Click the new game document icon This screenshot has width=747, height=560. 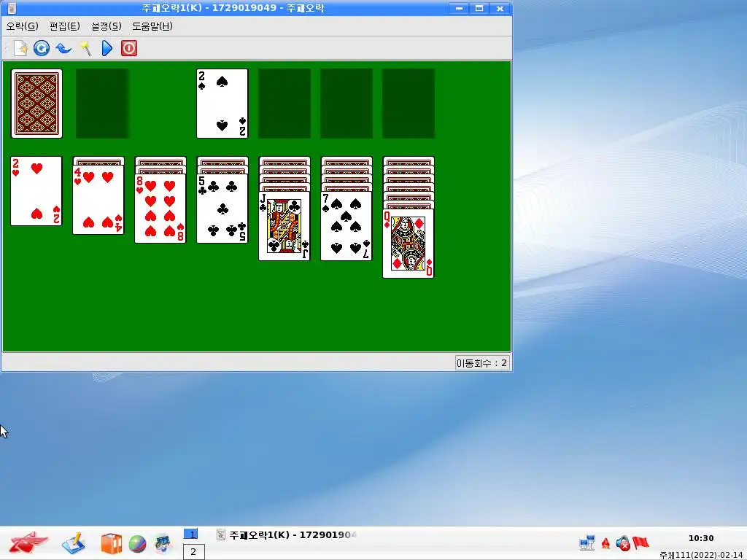[20, 48]
